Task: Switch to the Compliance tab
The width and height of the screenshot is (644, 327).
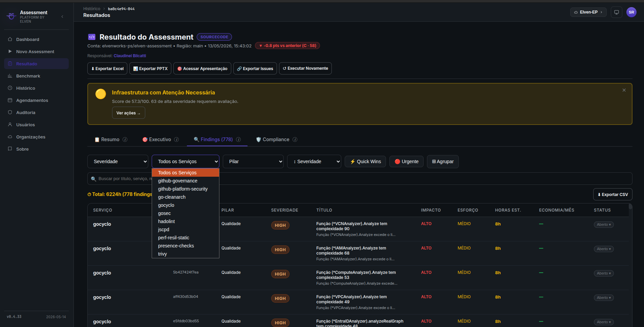Action: [x=276, y=139]
